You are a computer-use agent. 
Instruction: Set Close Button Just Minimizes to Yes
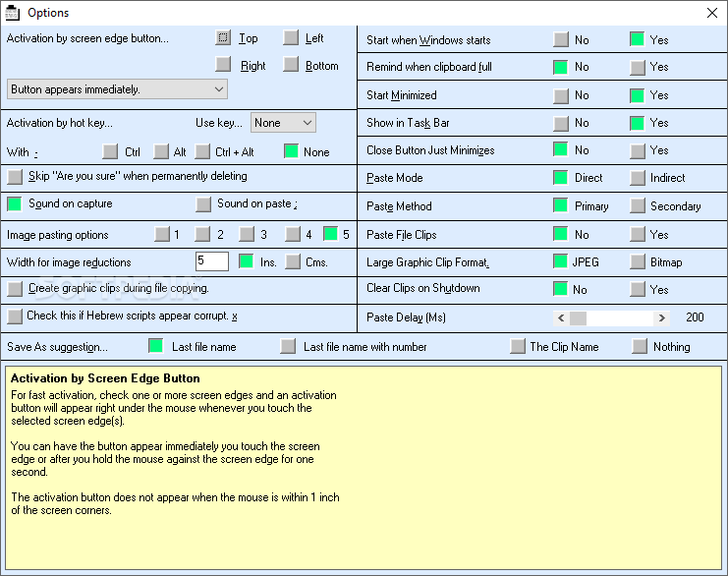point(637,150)
